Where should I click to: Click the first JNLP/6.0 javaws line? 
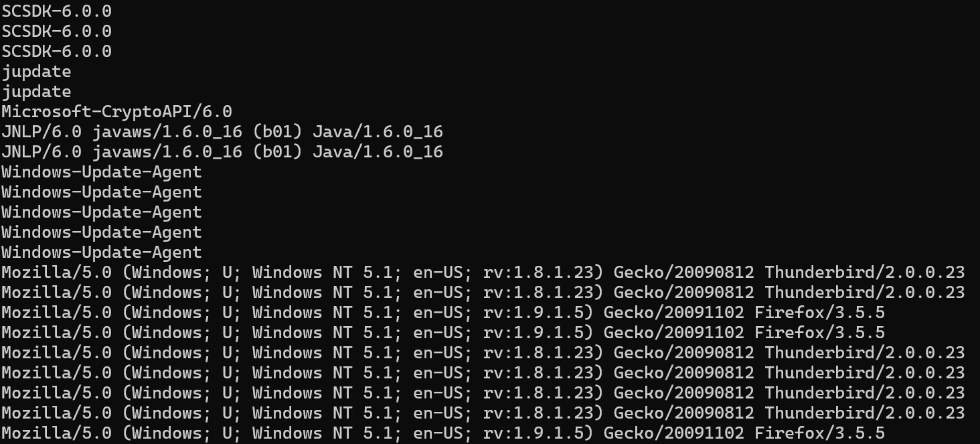(222, 132)
